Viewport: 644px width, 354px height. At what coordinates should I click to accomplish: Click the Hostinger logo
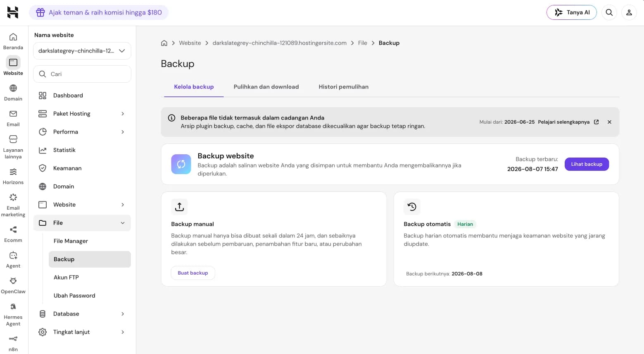[13, 12]
